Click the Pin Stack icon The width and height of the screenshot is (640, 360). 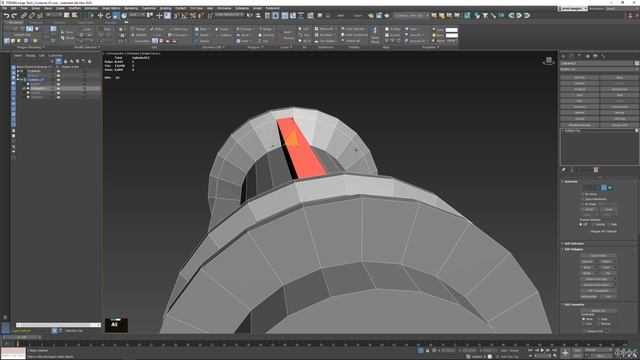click(564, 170)
